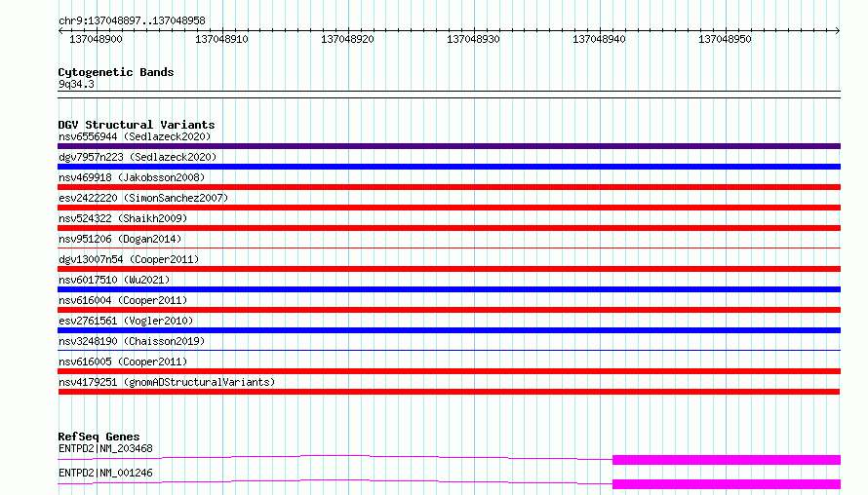Click the red bar under nsv616005
This screenshot has height=495, width=868.
[x=449, y=371]
